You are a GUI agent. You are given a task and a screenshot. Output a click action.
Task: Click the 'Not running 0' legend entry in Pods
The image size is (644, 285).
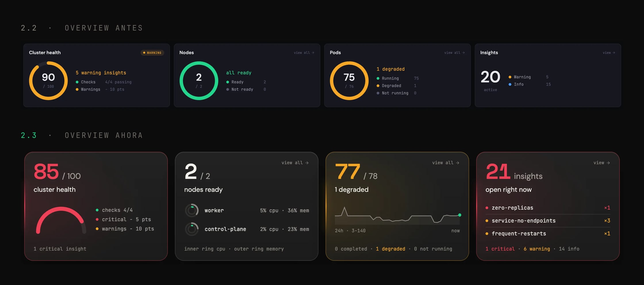(x=396, y=93)
